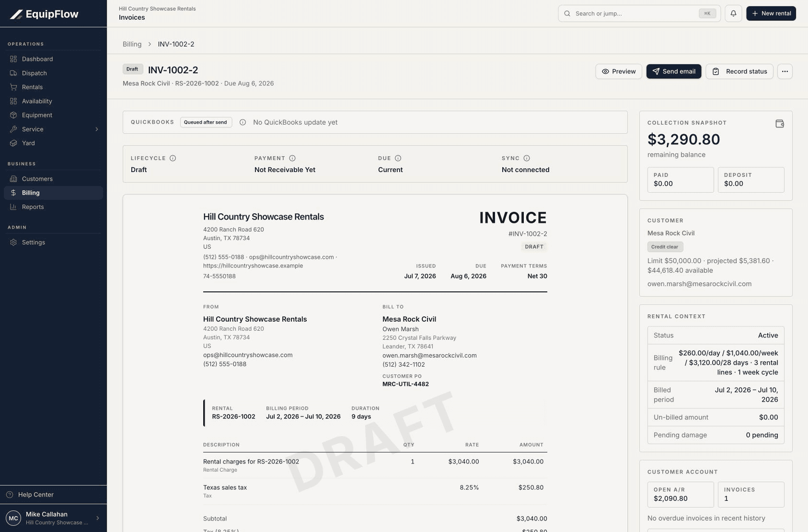Click the Rentals cart icon
Image resolution: width=808 pixels, height=532 pixels.
pyautogui.click(x=13, y=87)
